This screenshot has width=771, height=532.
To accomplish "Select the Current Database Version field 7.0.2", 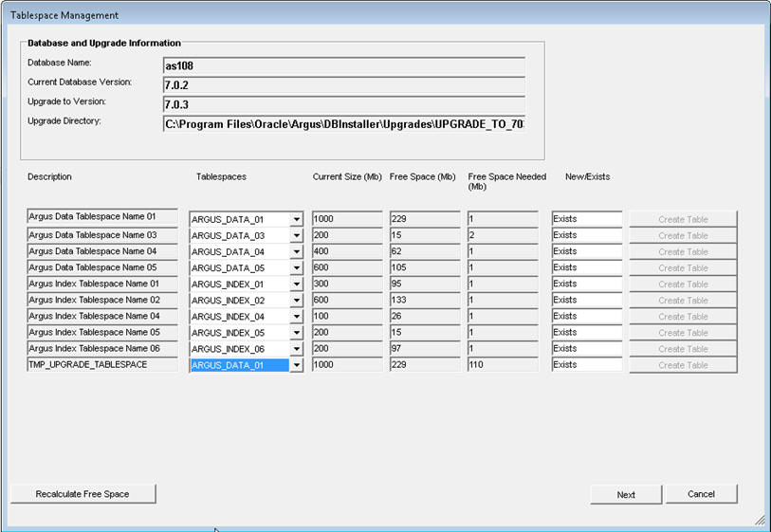I will point(344,85).
